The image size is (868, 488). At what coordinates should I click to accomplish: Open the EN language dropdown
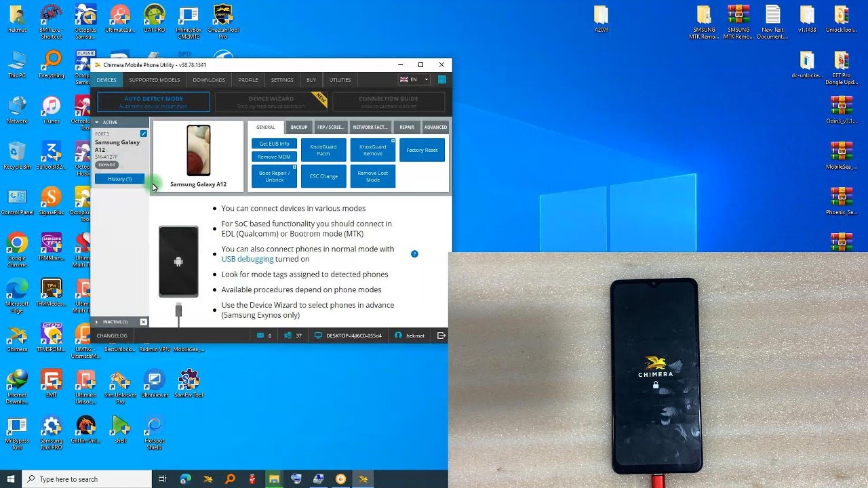click(414, 80)
